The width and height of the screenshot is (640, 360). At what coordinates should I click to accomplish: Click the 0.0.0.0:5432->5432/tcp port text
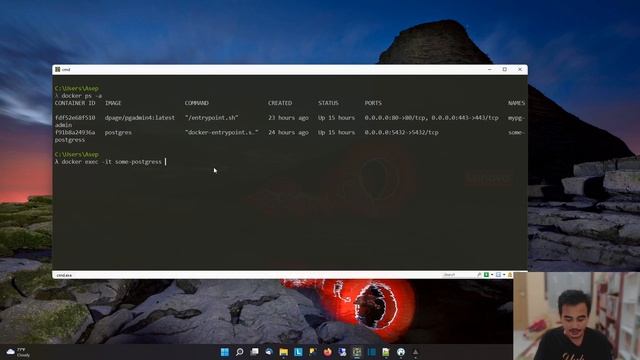pos(402,132)
